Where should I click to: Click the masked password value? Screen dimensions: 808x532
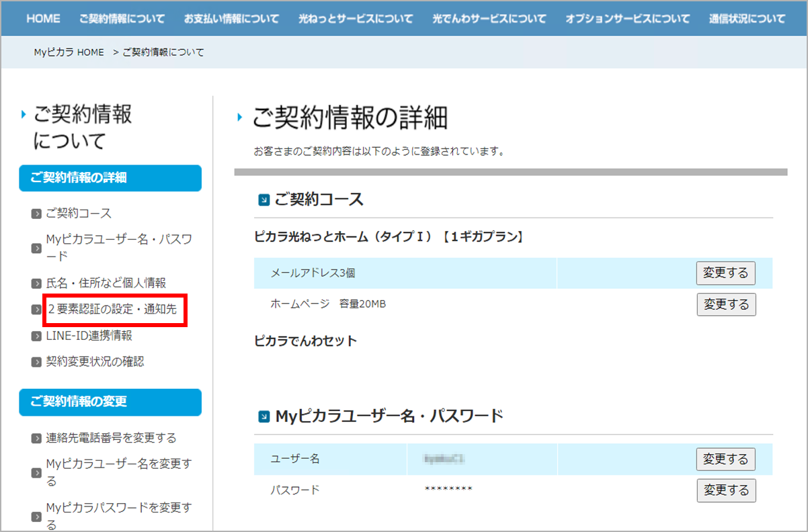click(448, 490)
